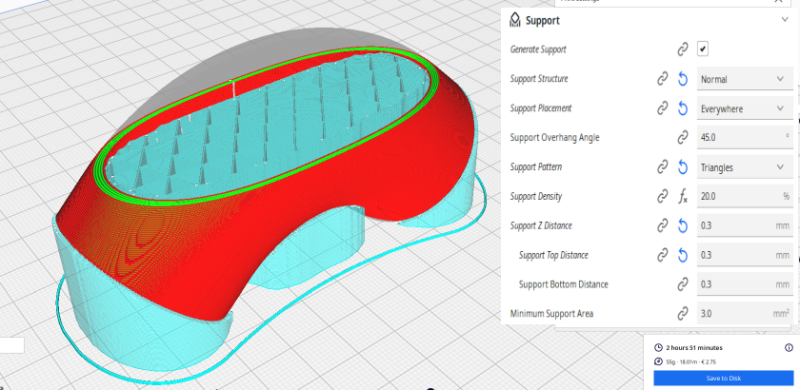The height and width of the screenshot is (390, 800).
Task: Click the Support Z Distance label
Action: click(x=541, y=226)
